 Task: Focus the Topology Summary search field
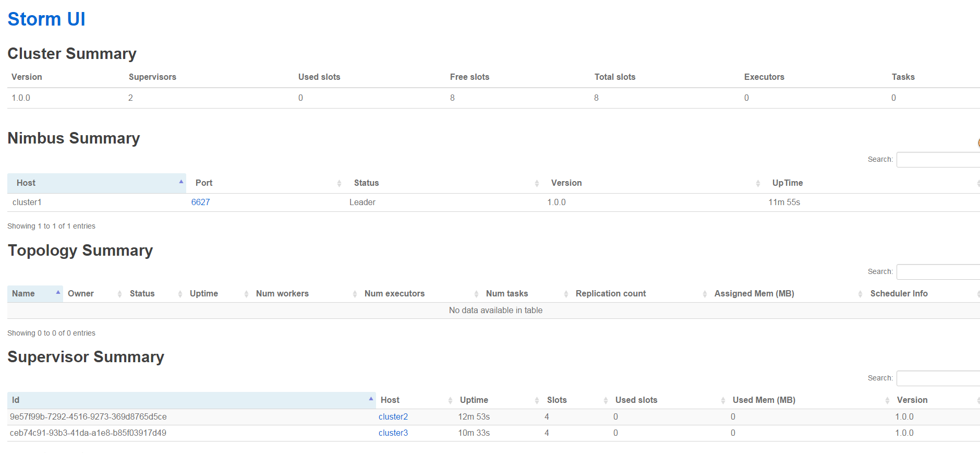(938, 272)
